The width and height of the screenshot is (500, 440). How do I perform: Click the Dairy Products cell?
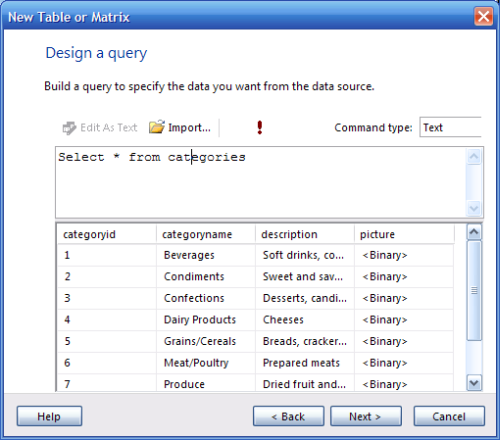[206, 320]
